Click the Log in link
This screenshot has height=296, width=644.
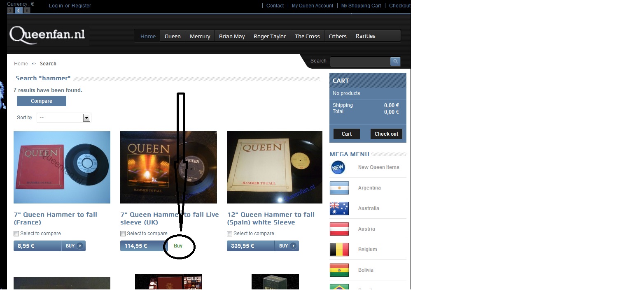pyautogui.click(x=56, y=6)
